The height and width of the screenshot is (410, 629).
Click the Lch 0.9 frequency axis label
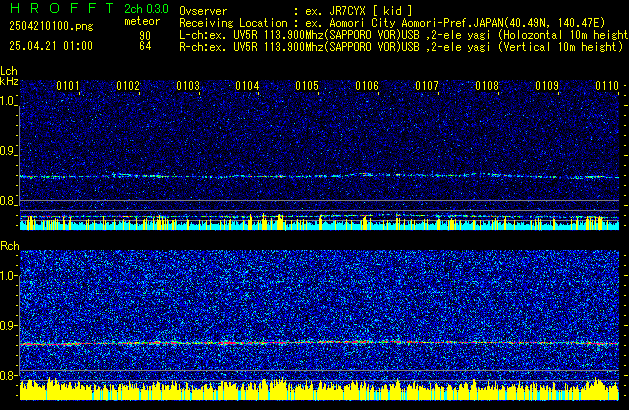pyautogui.click(x=8, y=151)
